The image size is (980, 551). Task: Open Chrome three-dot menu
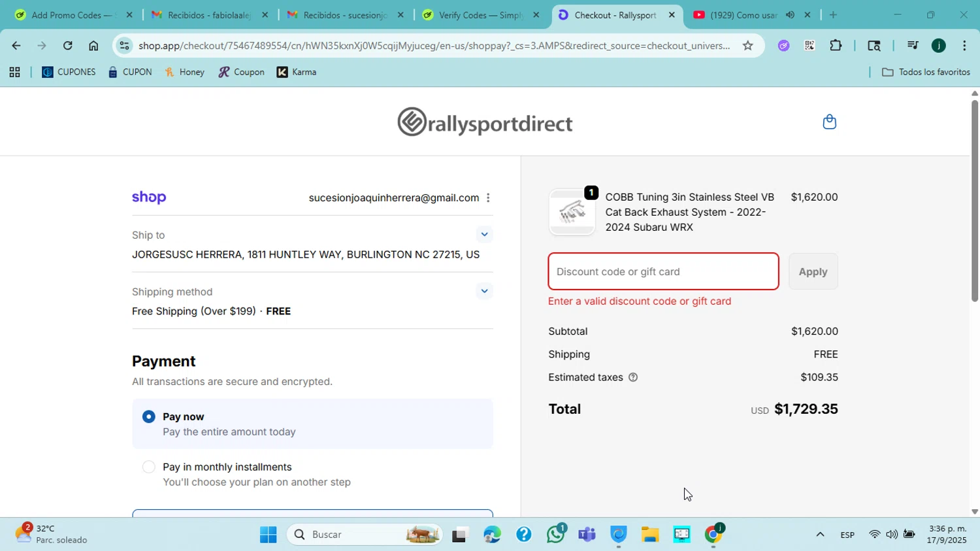964,46
